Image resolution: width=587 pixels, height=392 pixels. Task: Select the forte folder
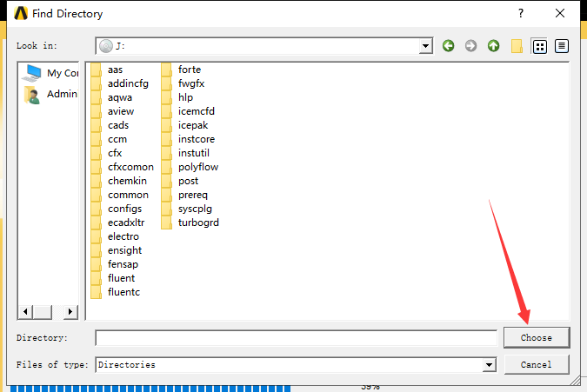tap(181, 70)
